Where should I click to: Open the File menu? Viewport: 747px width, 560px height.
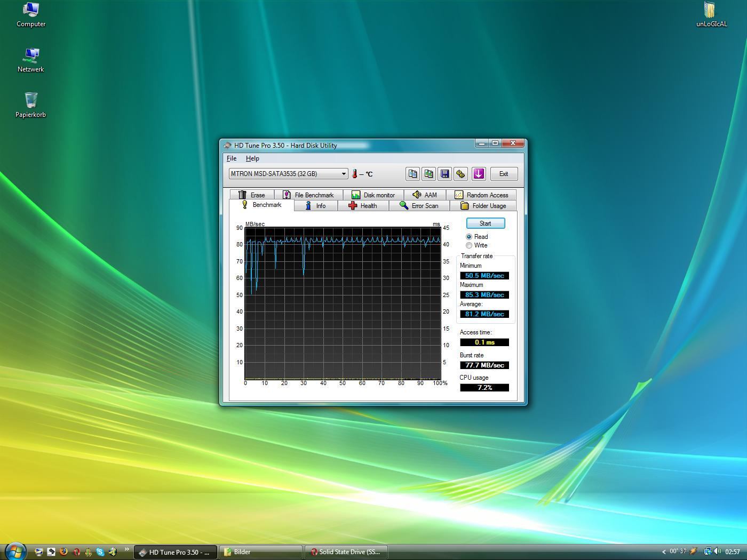coord(232,158)
